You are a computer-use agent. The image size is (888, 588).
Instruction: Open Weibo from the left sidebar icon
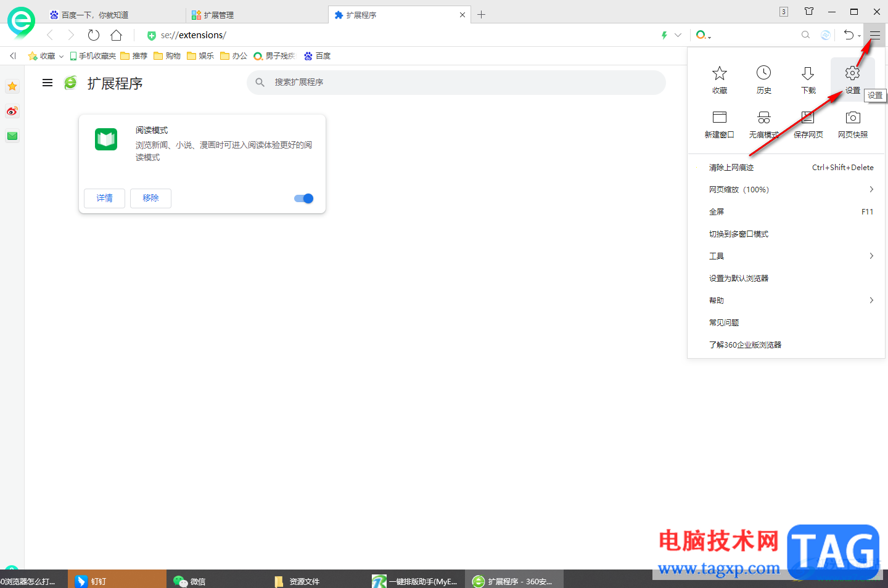point(12,112)
